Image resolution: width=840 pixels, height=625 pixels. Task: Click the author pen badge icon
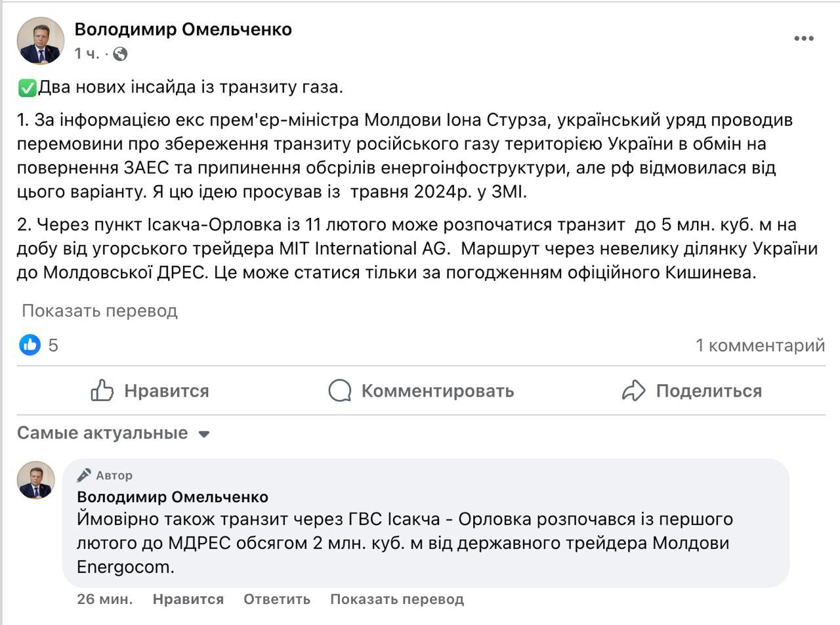point(84,475)
